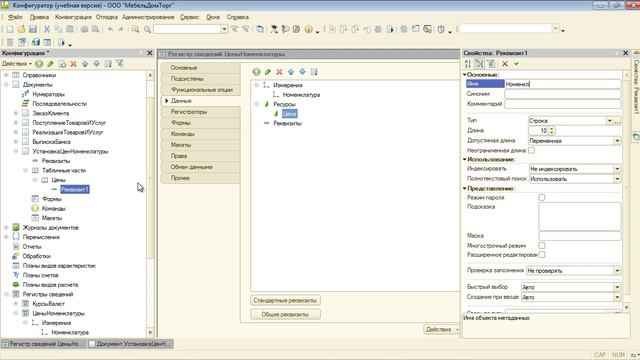640x360 pixels.
Task: Add new object with green plus in Configuration panel
Action: point(39,64)
